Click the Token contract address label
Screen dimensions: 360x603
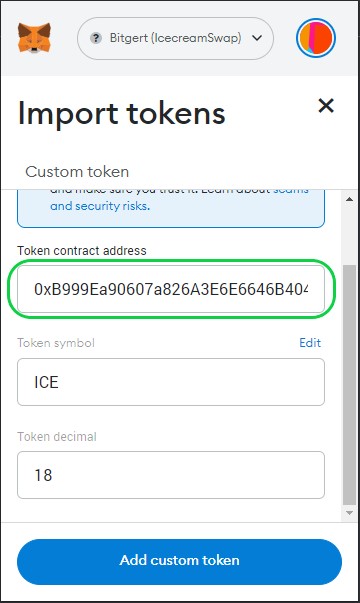pyautogui.click(x=82, y=251)
